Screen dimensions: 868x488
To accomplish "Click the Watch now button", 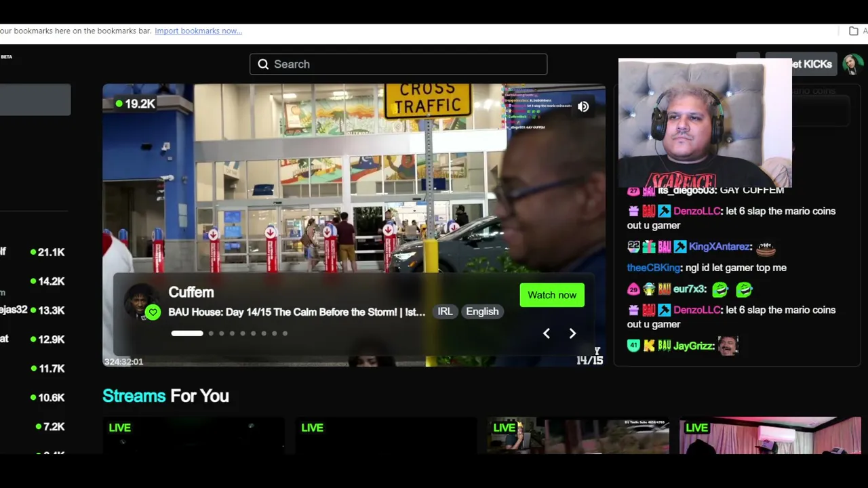I will click(552, 295).
